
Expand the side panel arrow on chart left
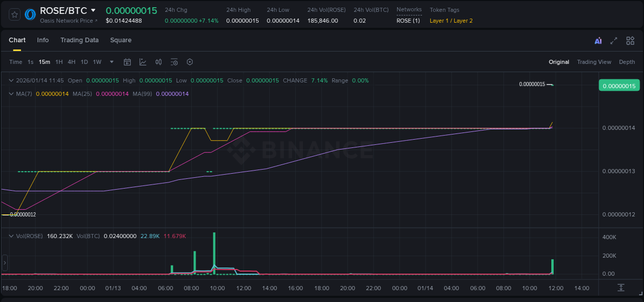tap(5, 263)
